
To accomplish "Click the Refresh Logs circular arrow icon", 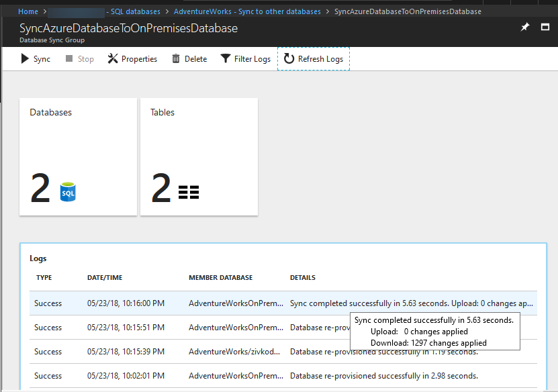I will pyautogui.click(x=289, y=58).
